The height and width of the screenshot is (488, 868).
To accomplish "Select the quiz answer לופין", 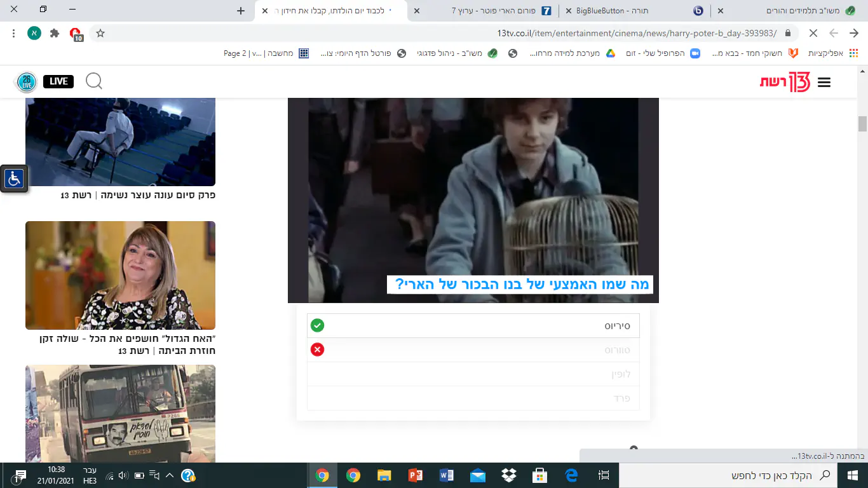I will click(x=473, y=374).
